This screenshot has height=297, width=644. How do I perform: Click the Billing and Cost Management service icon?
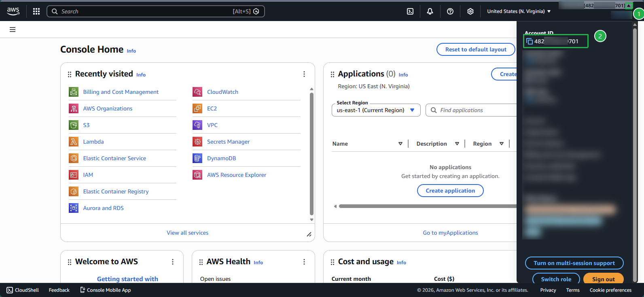[74, 92]
